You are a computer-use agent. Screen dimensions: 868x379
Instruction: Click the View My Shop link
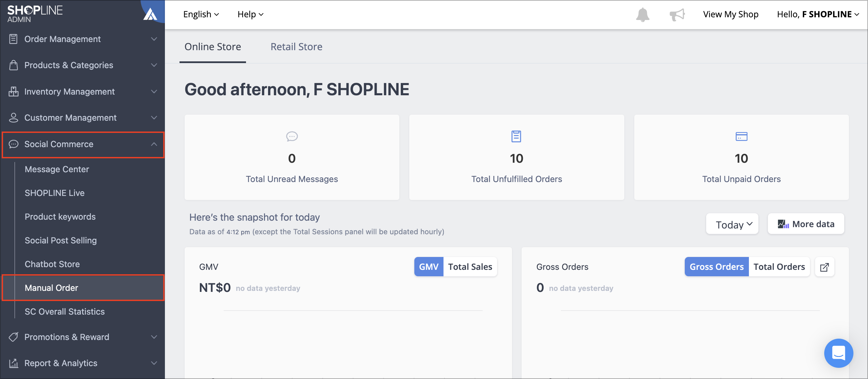click(731, 14)
